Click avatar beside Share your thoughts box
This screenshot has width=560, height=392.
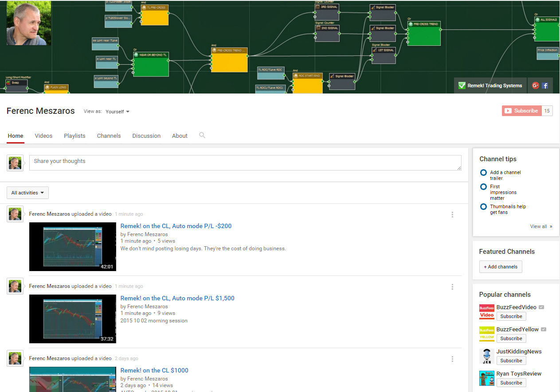(x=15, y=163)
